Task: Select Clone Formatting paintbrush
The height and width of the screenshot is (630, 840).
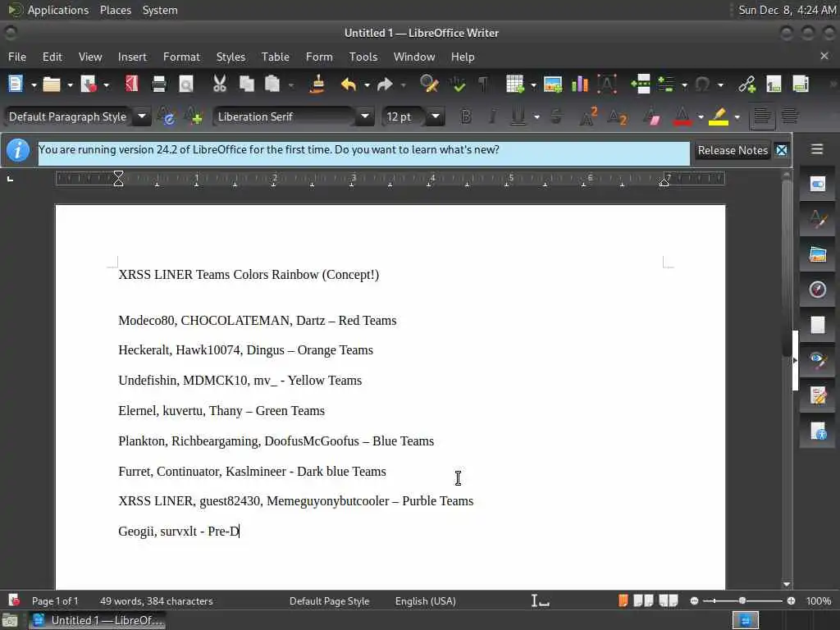Action: click(317, 84)
